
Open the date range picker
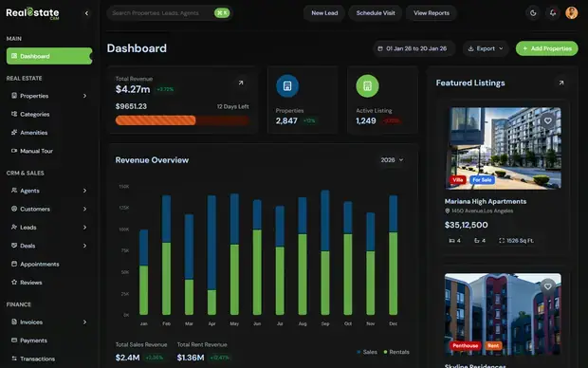point(413,48)
